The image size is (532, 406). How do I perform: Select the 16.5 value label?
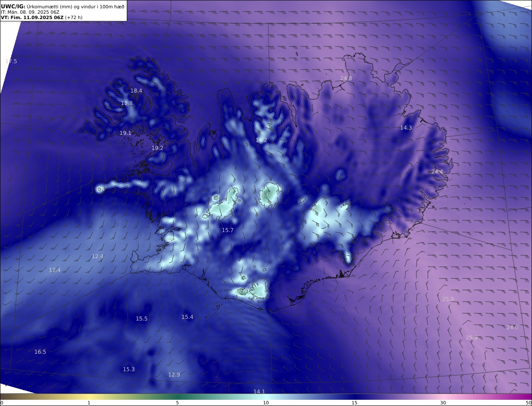pyautogui.click(x=40, y=352)
